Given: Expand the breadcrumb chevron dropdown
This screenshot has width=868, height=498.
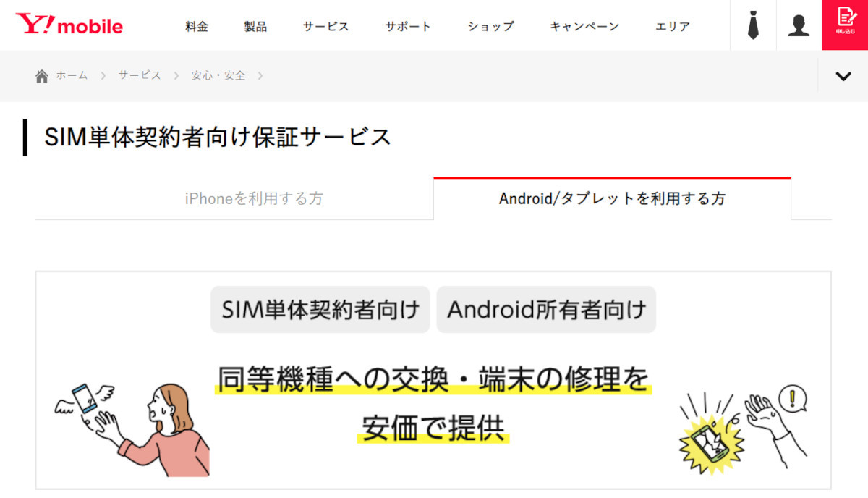Looking at the screenshot, I should point(843,76).
